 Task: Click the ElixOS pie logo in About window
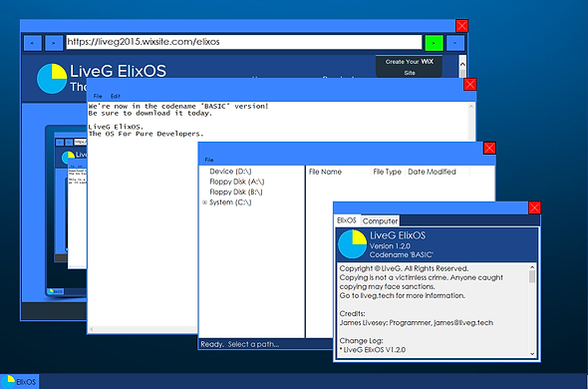coord(353,244)
